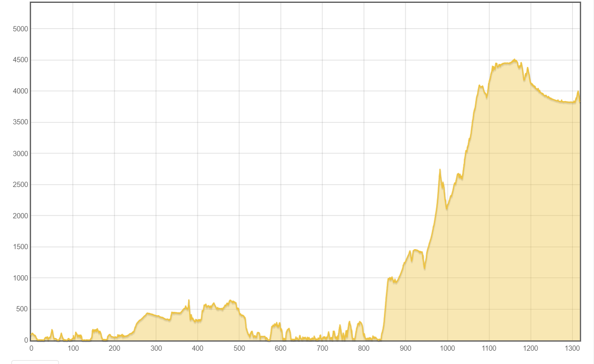Click the sharp spike near x=985

point(440,169)
